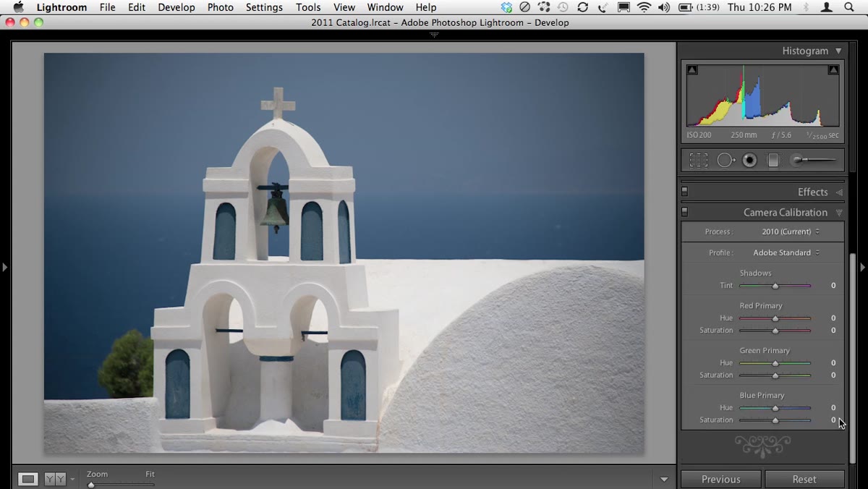The width and height of the screenshot is (868, 489).
Task: Toggle the Effects panel on/off switch
Action: coord(685,192)
